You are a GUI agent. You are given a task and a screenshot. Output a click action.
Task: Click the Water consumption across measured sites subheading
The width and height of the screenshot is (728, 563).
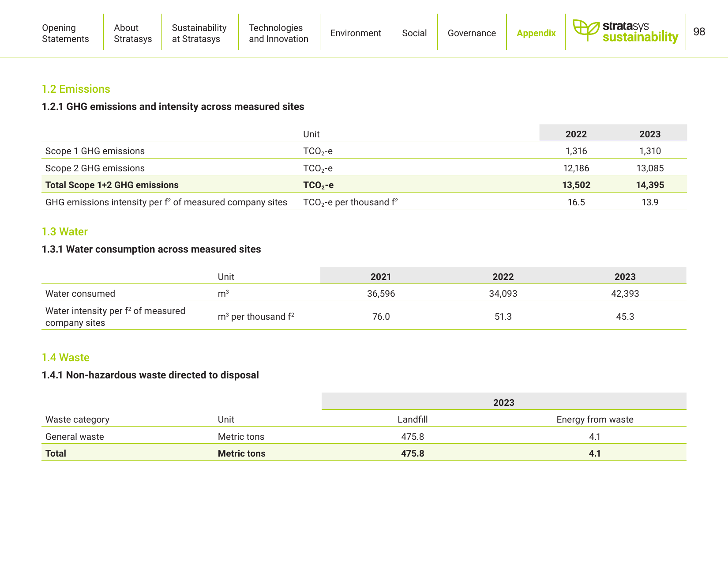(x=151, y=249)
